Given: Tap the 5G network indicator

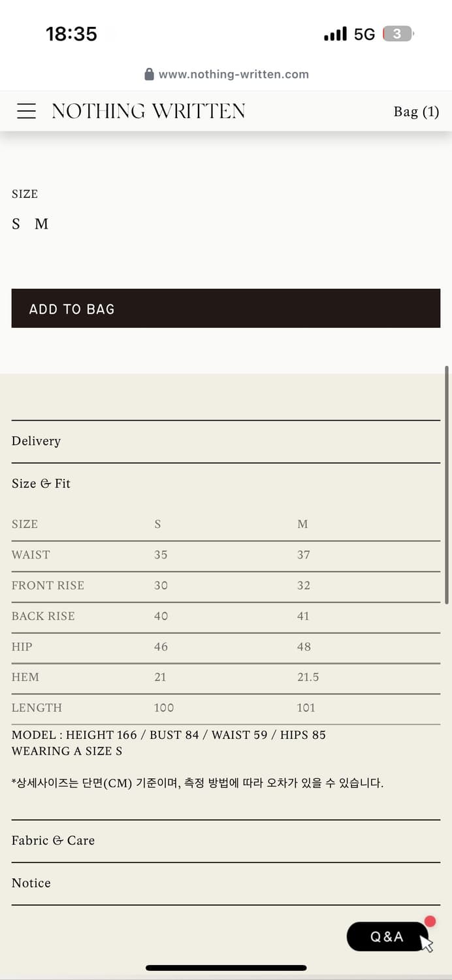Looking at the screenshot, I should coord(364,34).
